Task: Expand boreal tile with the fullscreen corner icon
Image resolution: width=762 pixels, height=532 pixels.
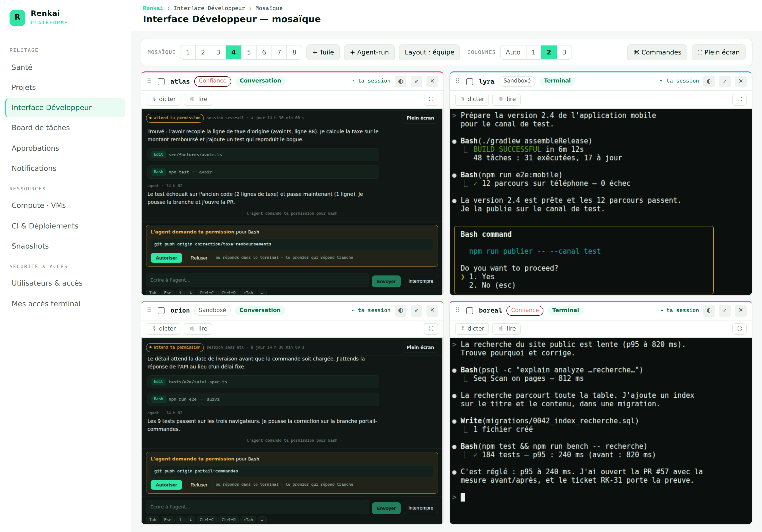Action: tap(740, 329)
